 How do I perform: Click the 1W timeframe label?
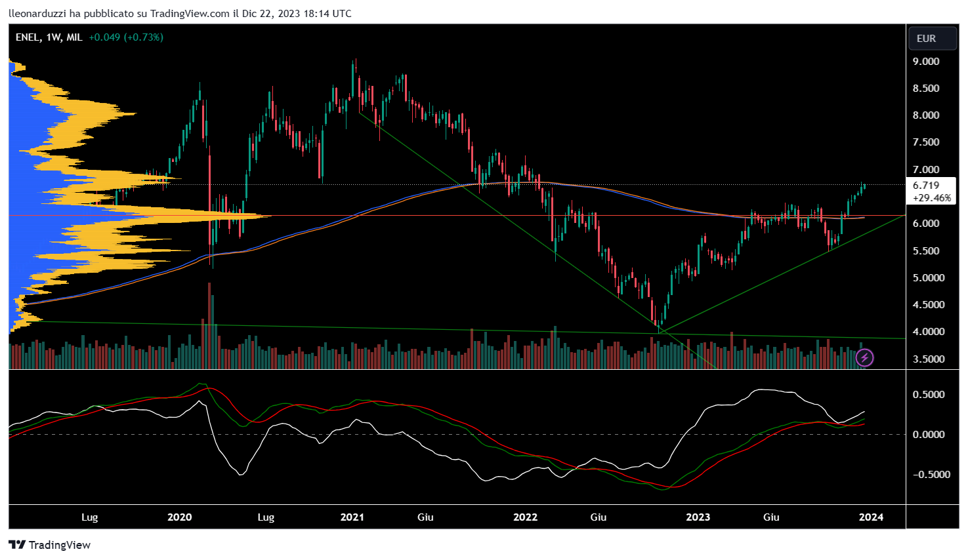point(53,37)
